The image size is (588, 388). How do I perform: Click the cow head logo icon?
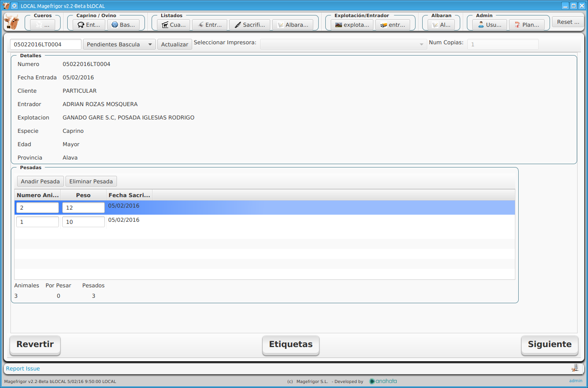click(12, 22)
